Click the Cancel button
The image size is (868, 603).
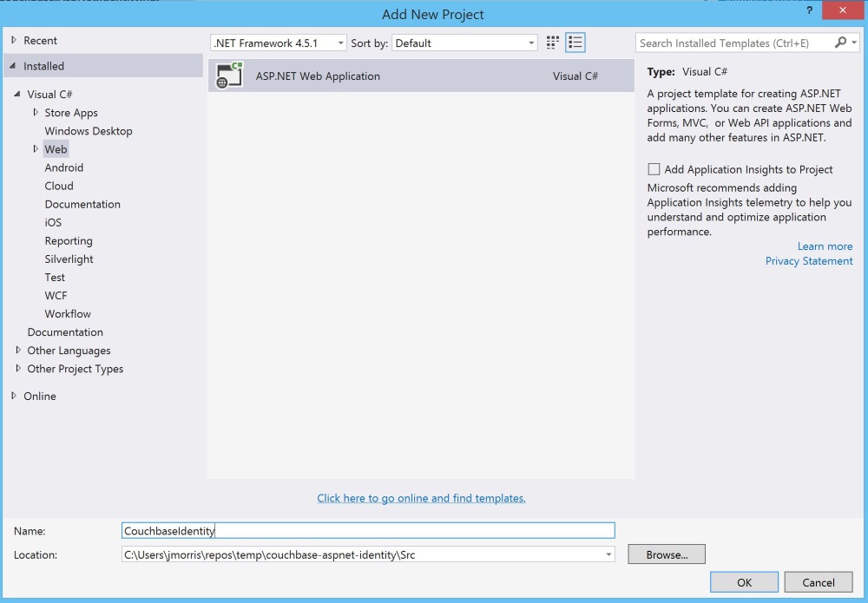pyautogui.click(x=819, y=582)
